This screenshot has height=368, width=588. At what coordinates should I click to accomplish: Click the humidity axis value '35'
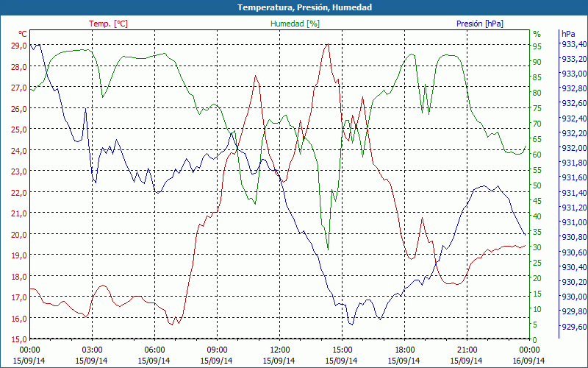click(537, 232)
